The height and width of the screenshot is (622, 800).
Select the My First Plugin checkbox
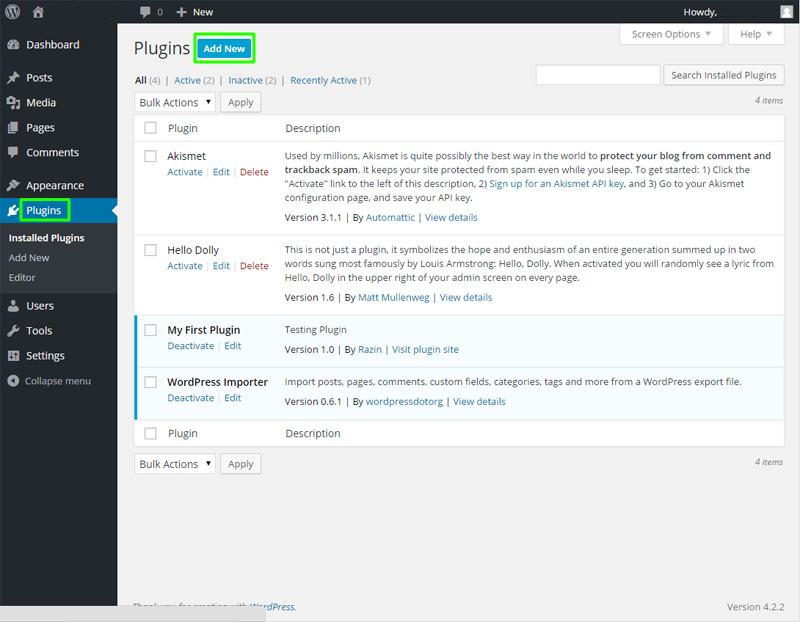point(151,330)
